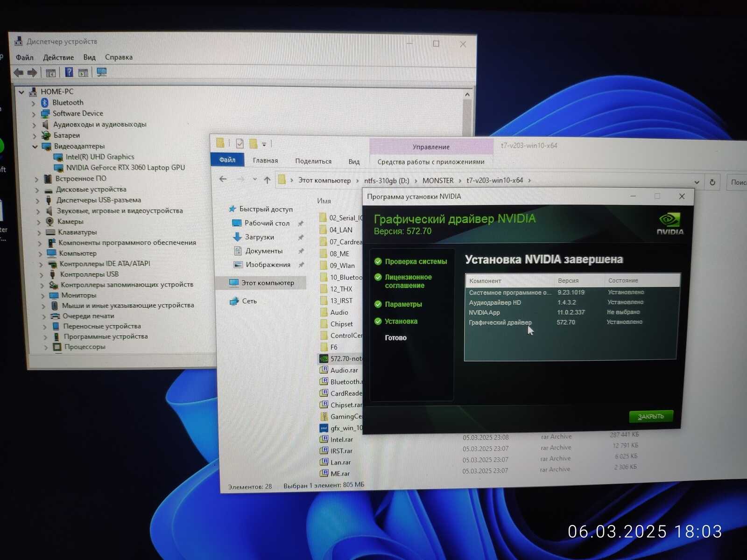Click the folder icon of 04_LAN
This screenshot has width=747, height=560.
323,230
